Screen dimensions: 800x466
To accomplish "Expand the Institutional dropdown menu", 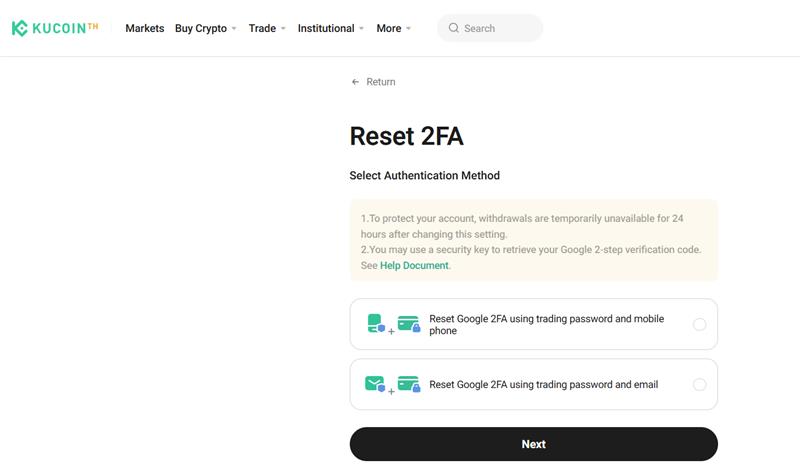I will click(x=331, y=28).
